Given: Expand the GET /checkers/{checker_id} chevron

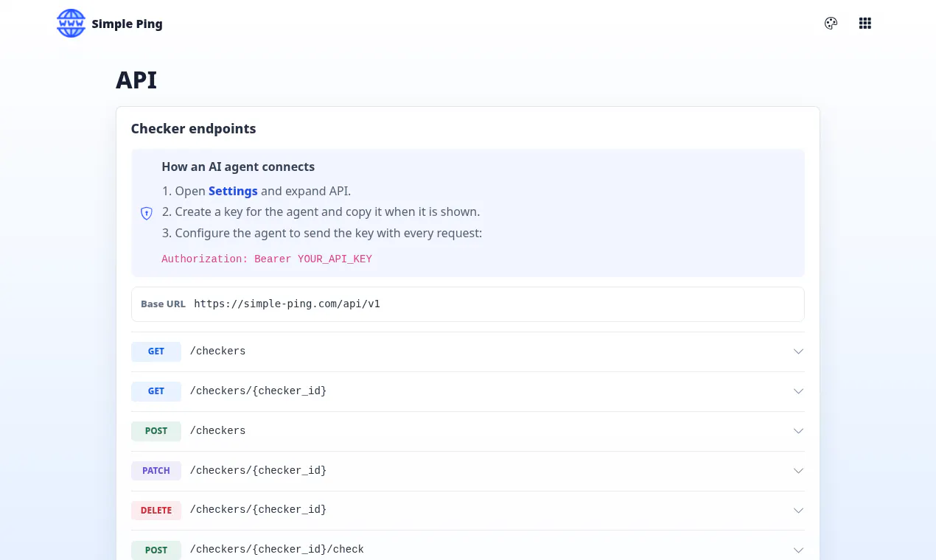Looking at the screenshot, I should (x=798, y=391).
